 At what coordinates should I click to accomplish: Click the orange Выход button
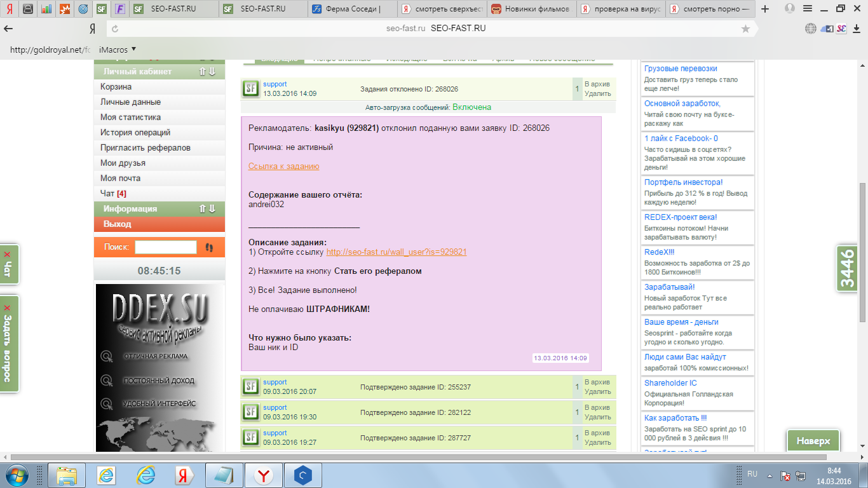pos(159,224)
